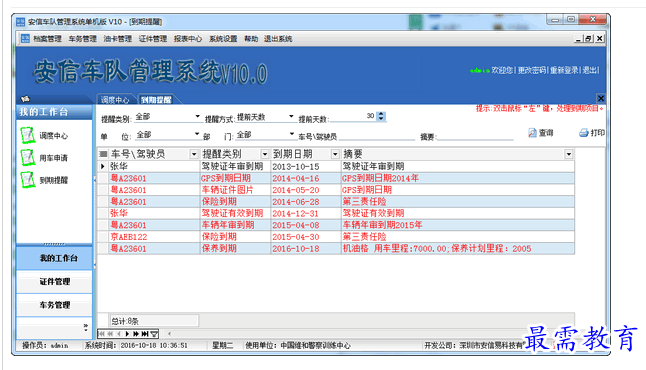Click the 车号\驾驶员 search input field
The height and width of the screenshot is (370, 646).
[x=377, y=136]
